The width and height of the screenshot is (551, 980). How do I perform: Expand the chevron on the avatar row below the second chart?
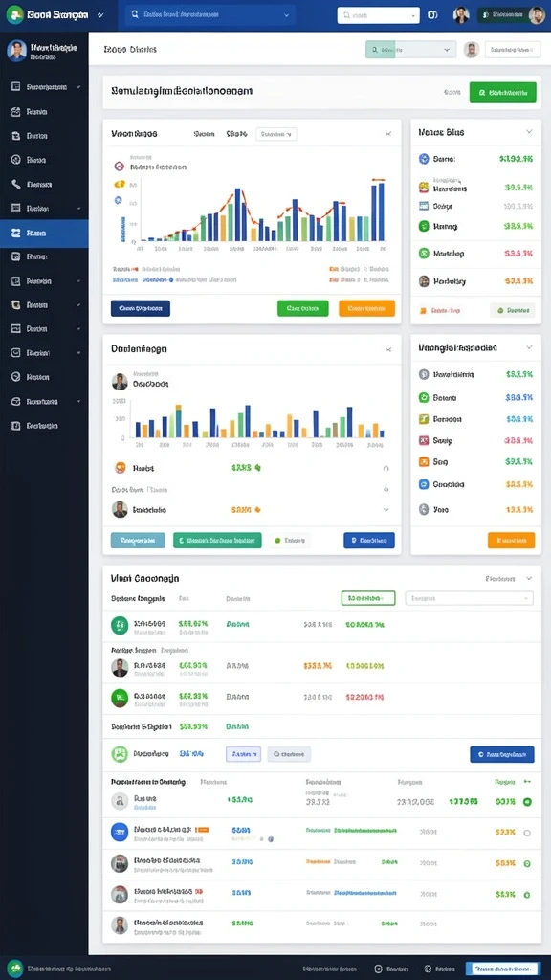point(386,510)
